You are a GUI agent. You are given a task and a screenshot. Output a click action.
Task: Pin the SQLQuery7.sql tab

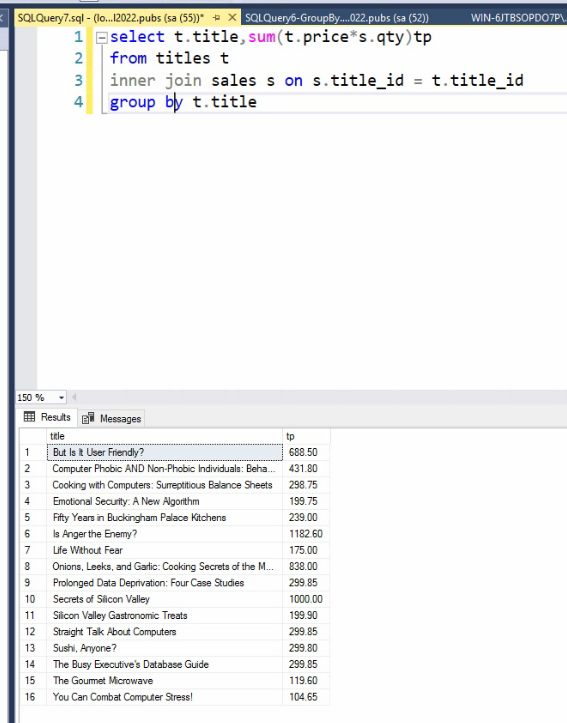(217, 18)
